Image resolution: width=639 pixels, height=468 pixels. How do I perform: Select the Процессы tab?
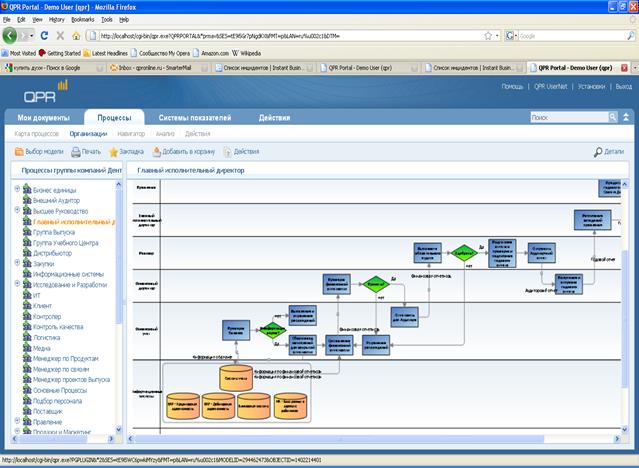tap(114, 117)
